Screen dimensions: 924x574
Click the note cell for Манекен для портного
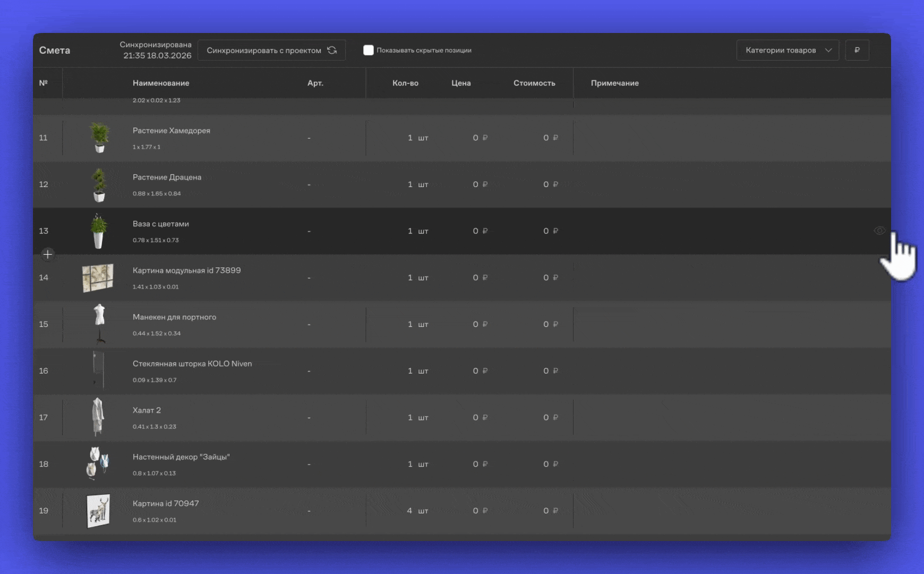pyautogui.click(x=728, y=324)
